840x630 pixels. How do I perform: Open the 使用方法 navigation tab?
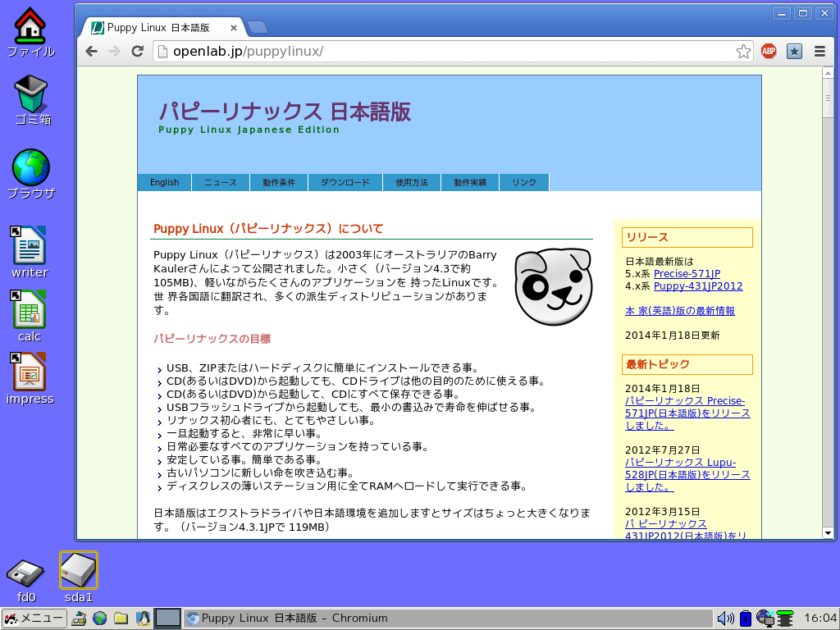(x=412, y=182)
